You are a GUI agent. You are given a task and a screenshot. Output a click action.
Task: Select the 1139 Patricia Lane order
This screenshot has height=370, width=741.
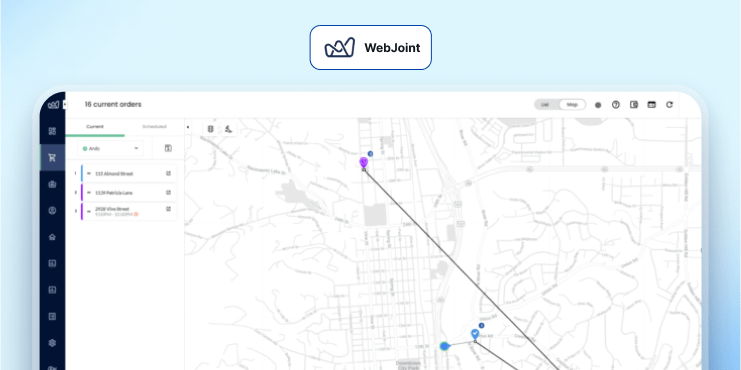tap(129, 192)
